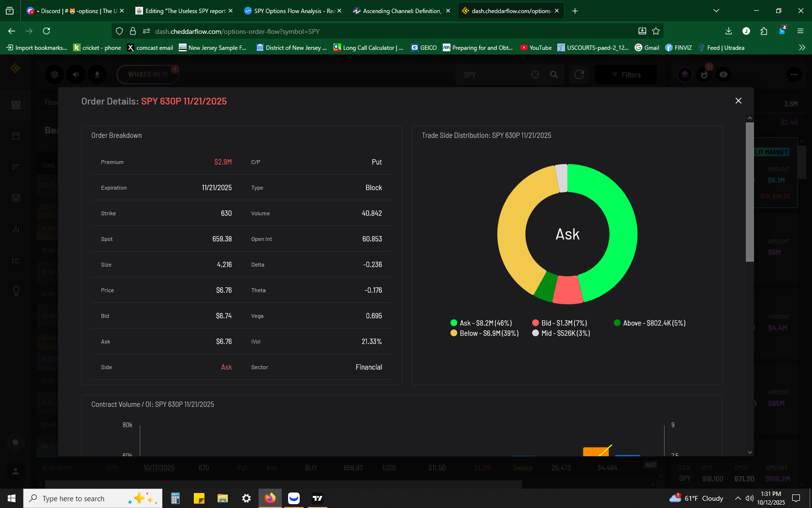Open Feed Utradea bookmark
The height and width of the screenshot is (508, 812).
(721, 47)
